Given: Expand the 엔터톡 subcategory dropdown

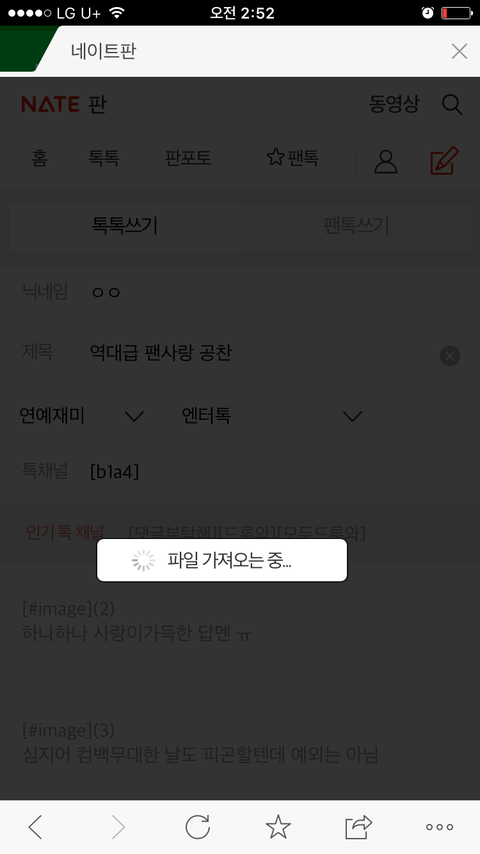Looking at the screenshot, I should (272, 416).
